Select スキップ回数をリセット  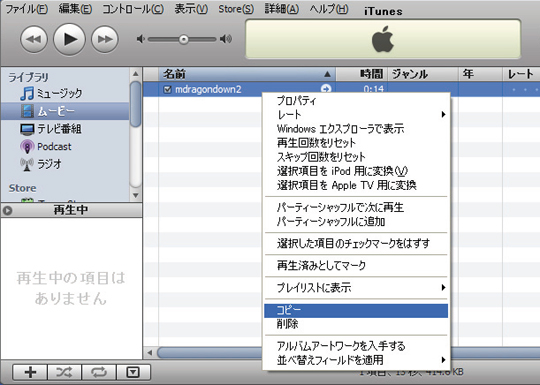[356, 157]
